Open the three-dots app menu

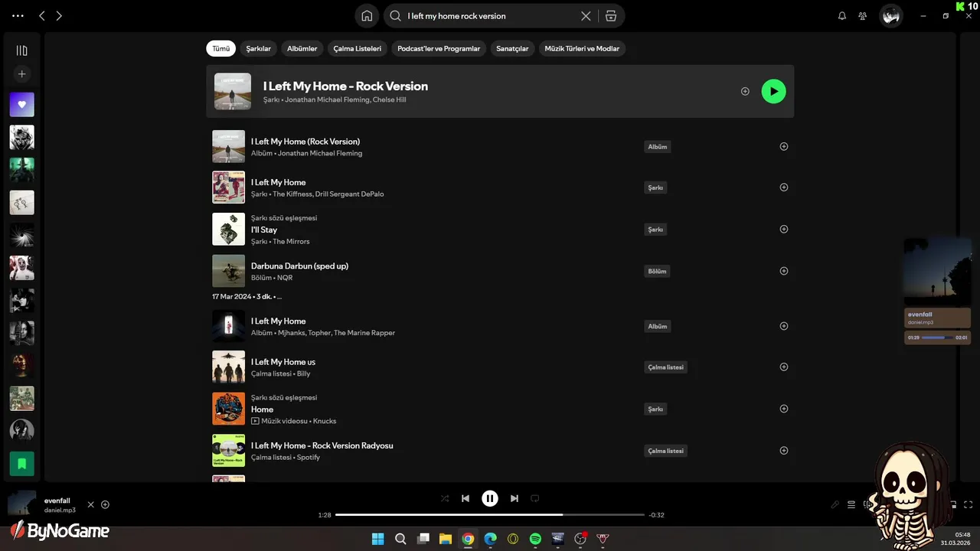click(x=18, y=15)
